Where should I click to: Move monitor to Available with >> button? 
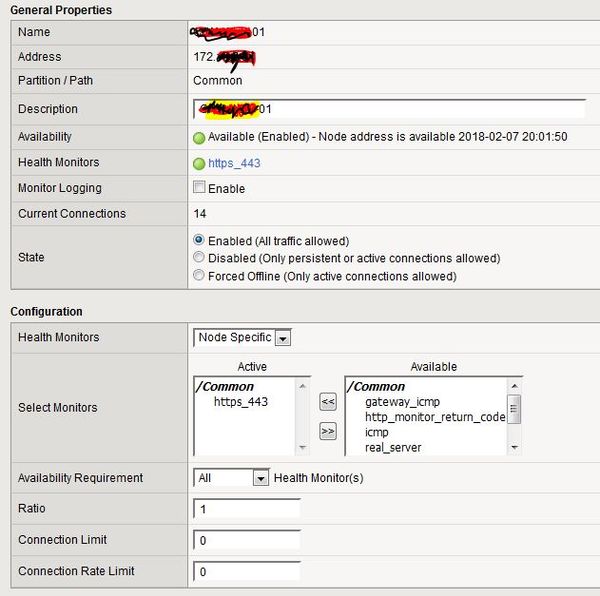328,432
